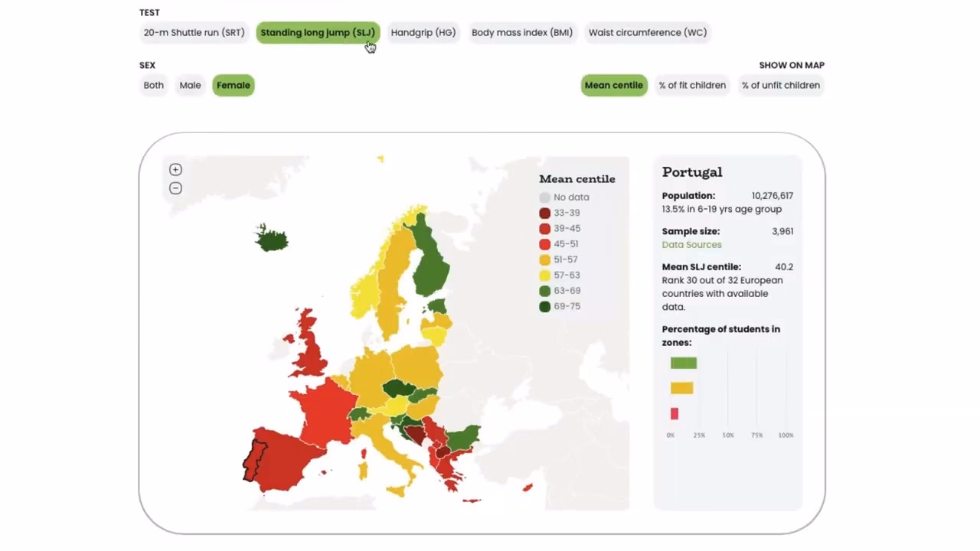Open the Data Sources link
The height and width of the screenshot is (551, 980).
[x=691, y=244]
